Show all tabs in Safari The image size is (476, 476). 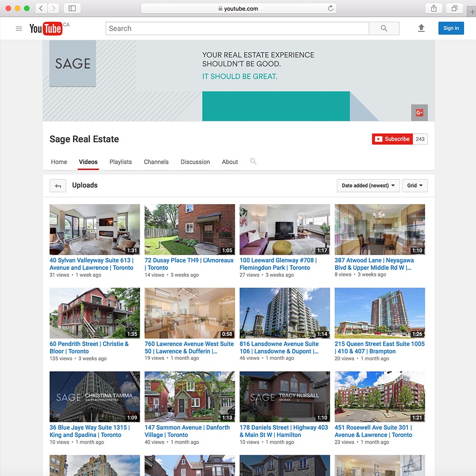[x=454, y=8]
